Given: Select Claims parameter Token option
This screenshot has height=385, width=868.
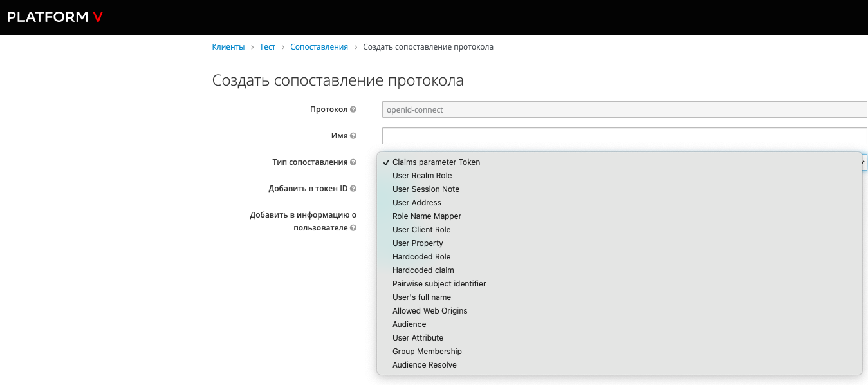Looking at the screenshot, I should click(x=436, y=162).
